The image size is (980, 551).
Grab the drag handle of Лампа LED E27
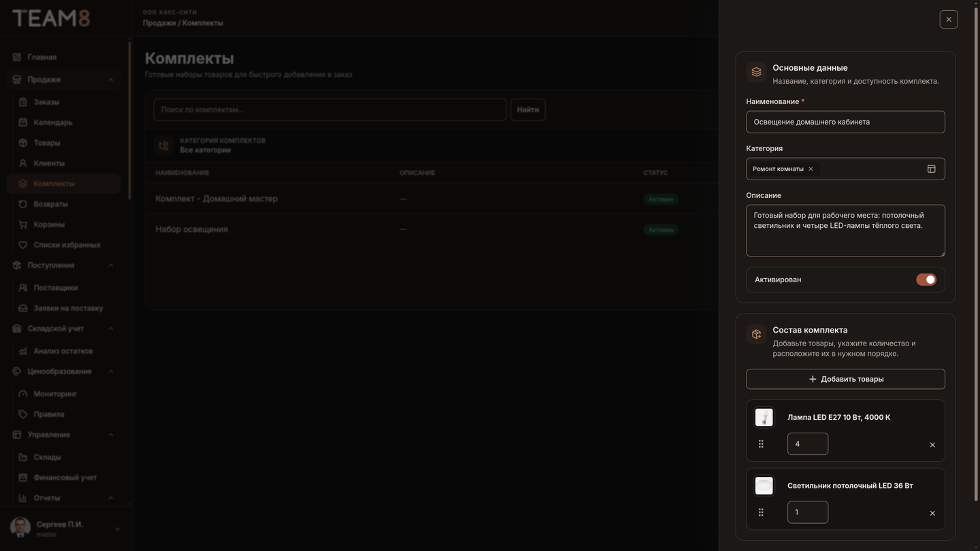[x=761, y=444]
